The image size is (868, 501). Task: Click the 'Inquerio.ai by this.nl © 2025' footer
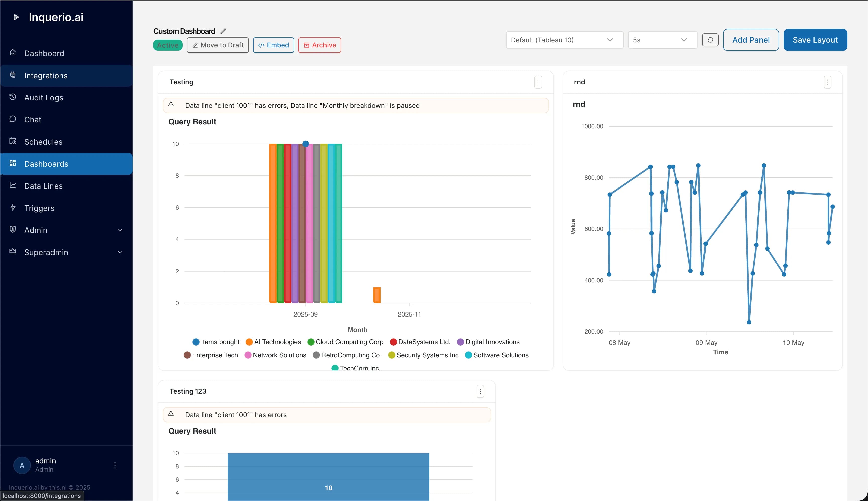pos(49,487)
